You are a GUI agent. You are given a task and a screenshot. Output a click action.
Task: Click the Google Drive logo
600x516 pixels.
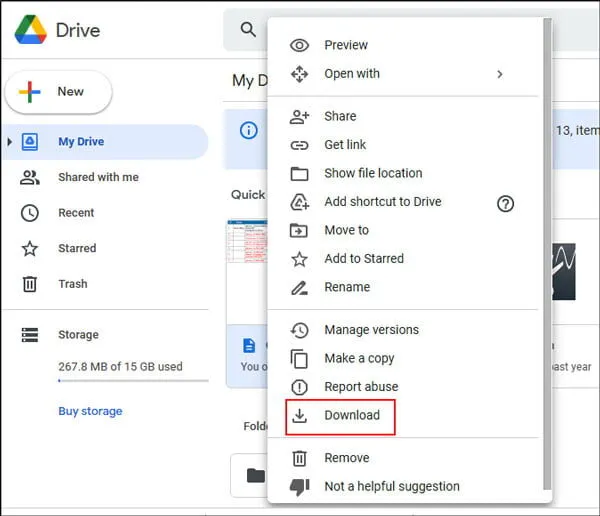tap(31, 30)
